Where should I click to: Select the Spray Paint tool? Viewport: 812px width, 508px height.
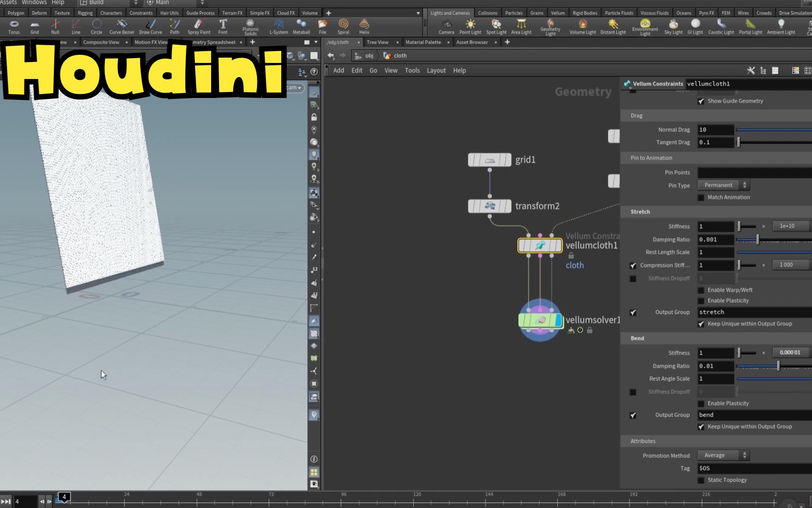[x=199, y=27]
